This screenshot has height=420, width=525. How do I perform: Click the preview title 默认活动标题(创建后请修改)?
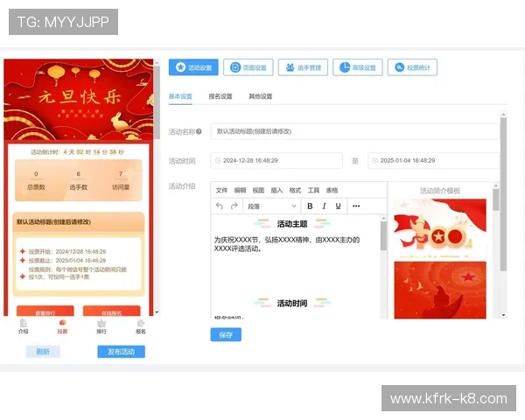[53, 222]
